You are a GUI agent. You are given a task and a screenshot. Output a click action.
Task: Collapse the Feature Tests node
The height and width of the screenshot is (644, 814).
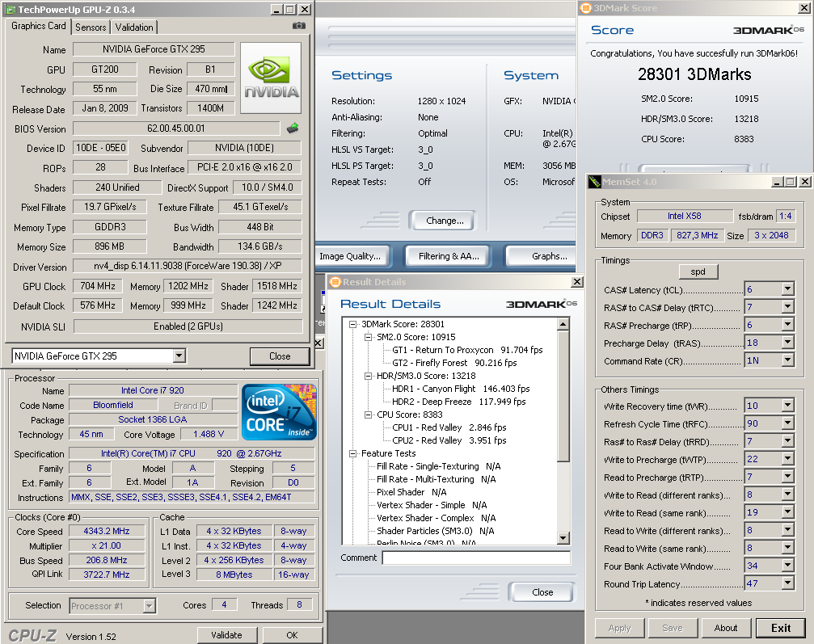tap(353, 453)
